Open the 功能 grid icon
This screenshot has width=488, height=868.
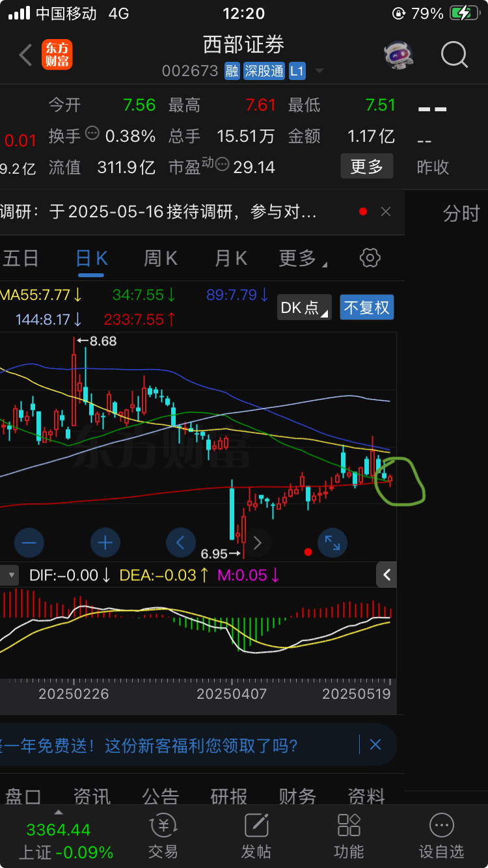349,825
